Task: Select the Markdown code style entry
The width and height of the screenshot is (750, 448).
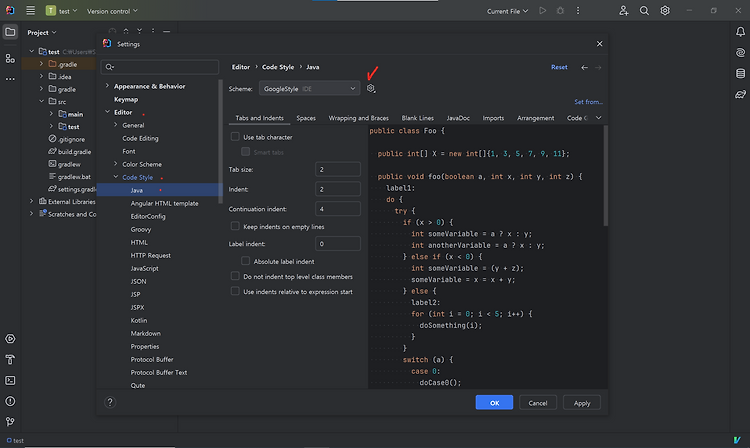Action: (145, 333)
